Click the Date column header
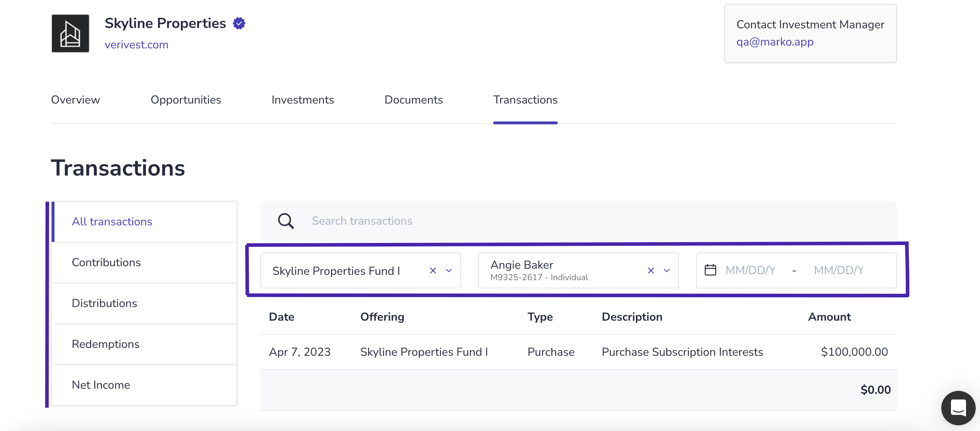 (x=281, y=317)
